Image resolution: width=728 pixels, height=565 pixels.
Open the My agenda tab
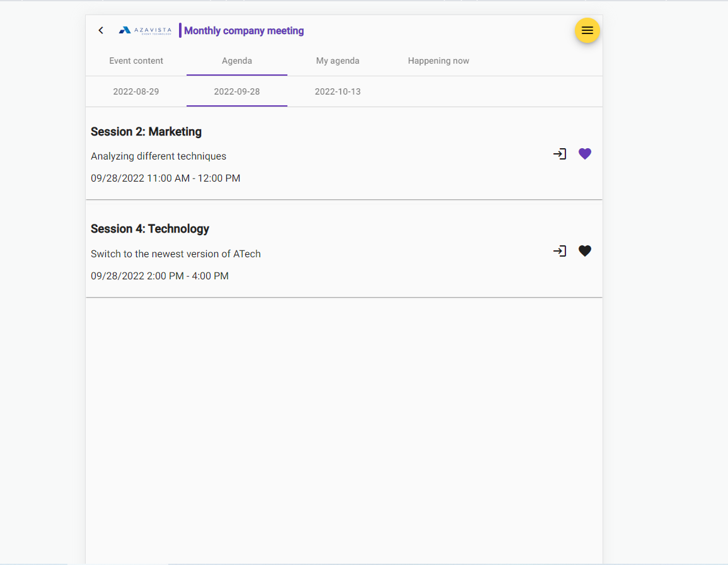[338, 61]
